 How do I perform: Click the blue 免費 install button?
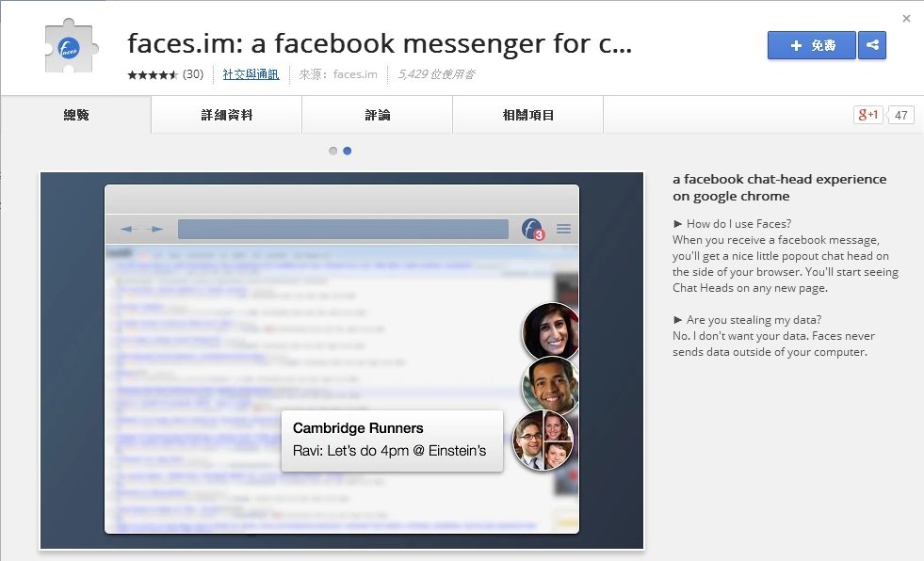coord(811,45)
